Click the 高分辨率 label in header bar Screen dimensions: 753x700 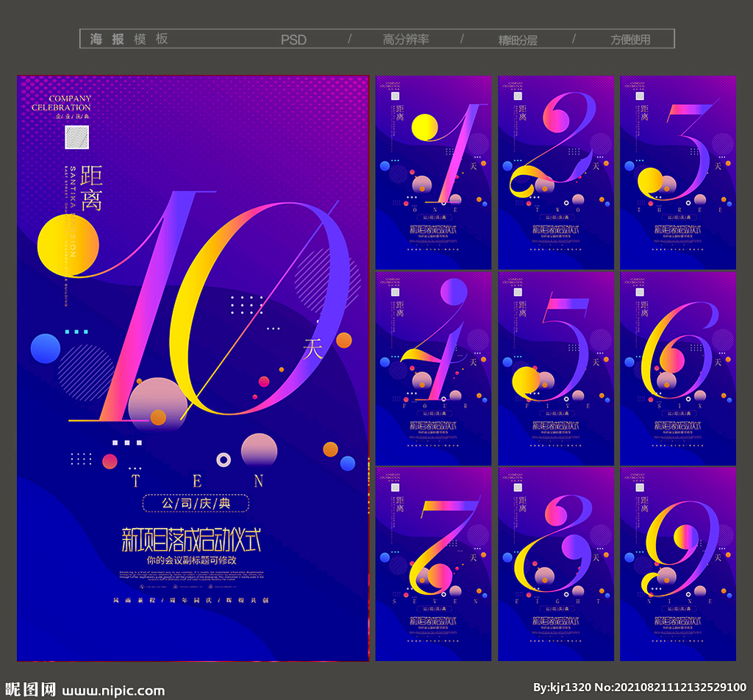point(406,40)
